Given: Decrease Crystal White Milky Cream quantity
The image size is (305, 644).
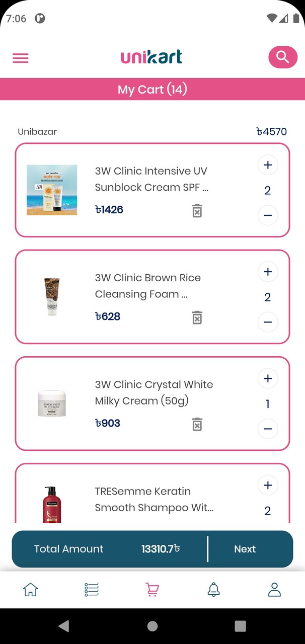Looking at the screenshot, I should pos(268,429).
